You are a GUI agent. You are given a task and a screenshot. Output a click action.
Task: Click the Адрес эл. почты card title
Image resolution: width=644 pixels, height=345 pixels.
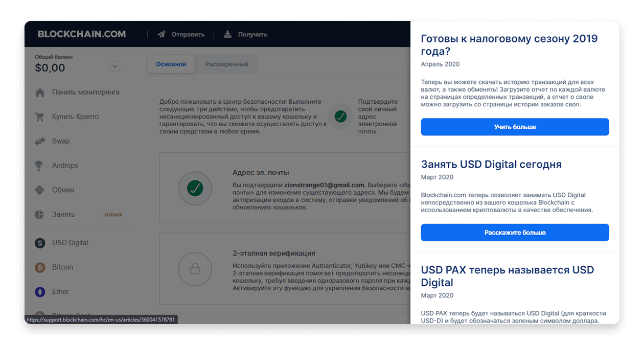[261, 173]
